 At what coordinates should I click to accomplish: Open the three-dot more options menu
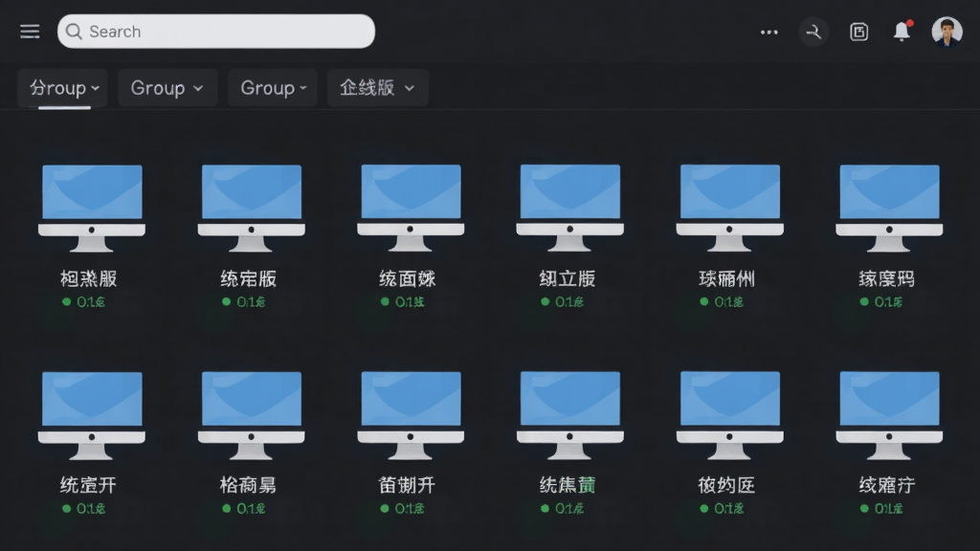pos(768,32)
